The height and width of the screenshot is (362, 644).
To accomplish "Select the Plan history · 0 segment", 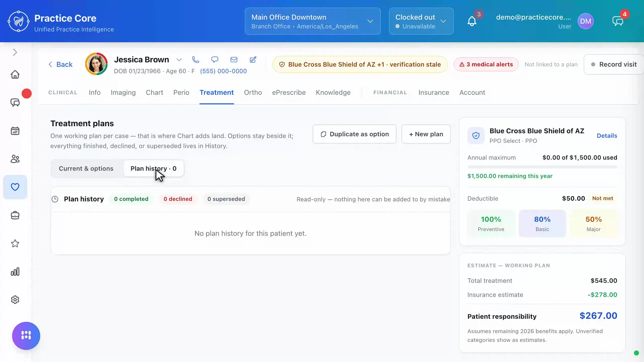I will coord(153,169).
